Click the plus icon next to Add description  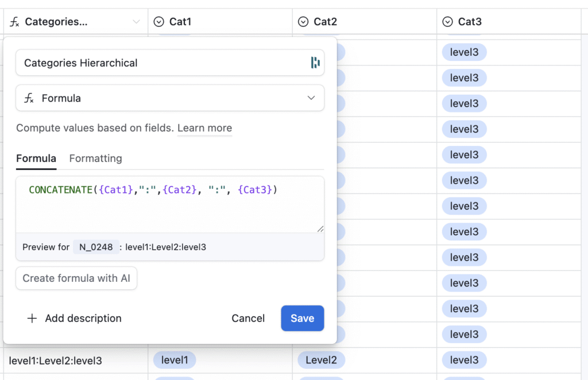[x=32, y=319]
